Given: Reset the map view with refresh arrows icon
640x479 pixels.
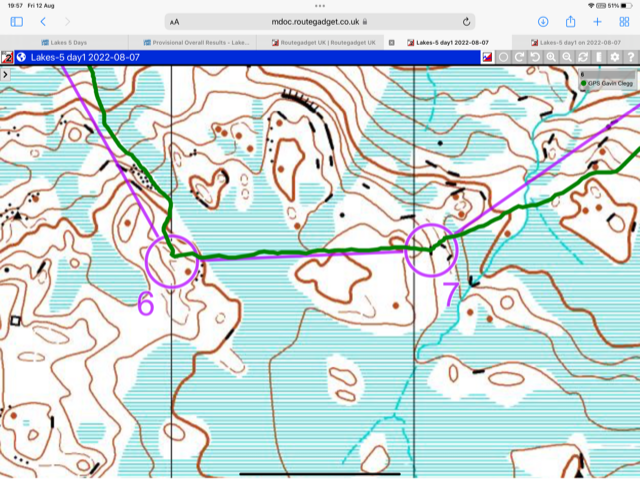Looking at the screenshot, I should click(583, 58).
